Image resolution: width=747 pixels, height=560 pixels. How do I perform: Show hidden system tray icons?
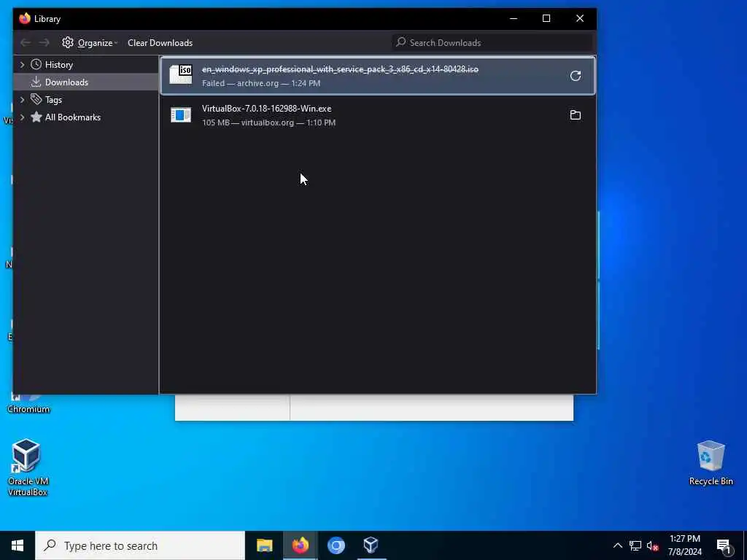pos(617,545)
